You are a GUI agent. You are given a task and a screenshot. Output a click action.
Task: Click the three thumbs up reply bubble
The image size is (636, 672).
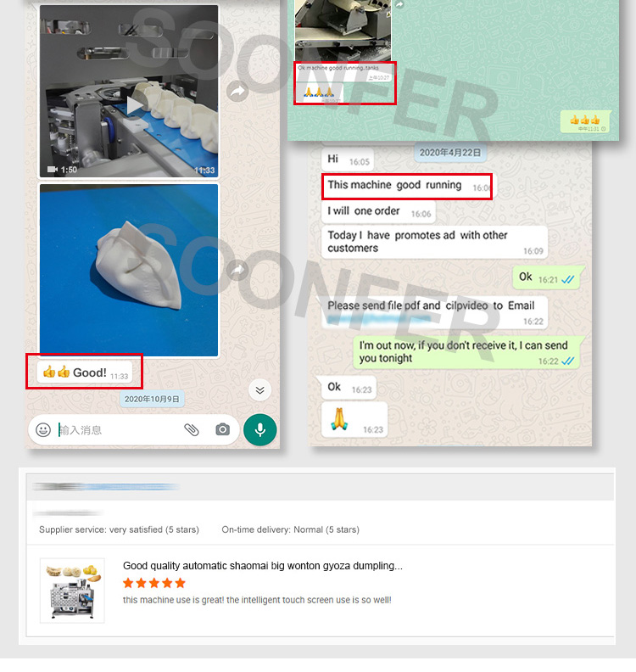point(586,121)
